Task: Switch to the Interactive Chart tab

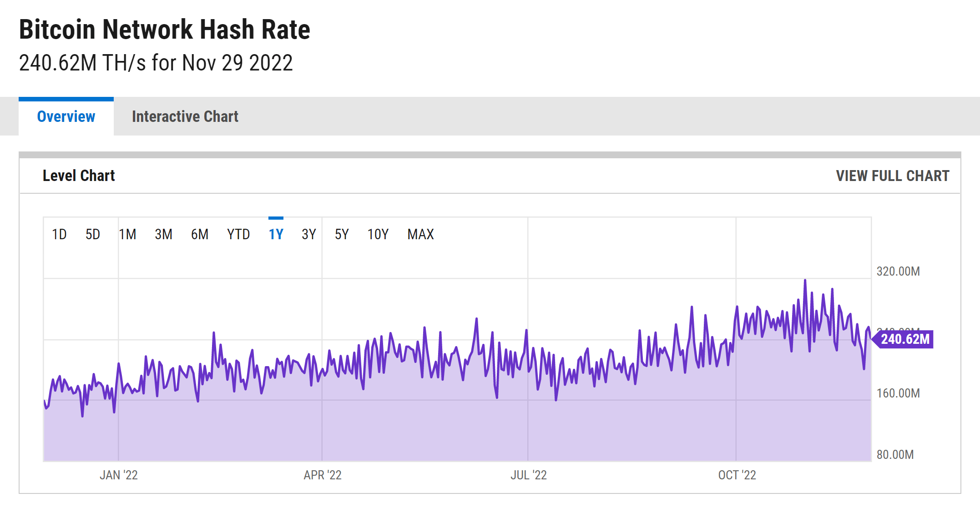Action: click(185, 116)
